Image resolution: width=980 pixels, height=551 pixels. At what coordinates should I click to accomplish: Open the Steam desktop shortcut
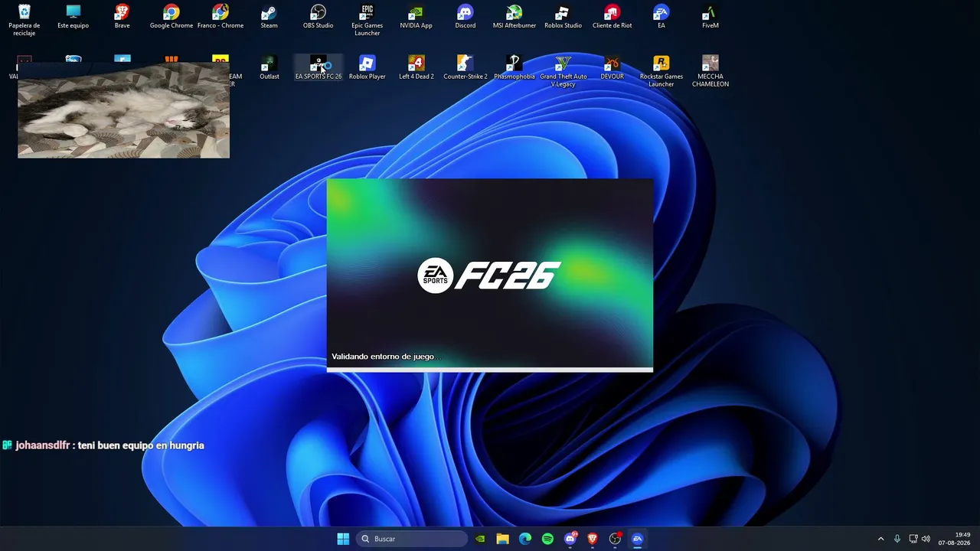point(269,17)
